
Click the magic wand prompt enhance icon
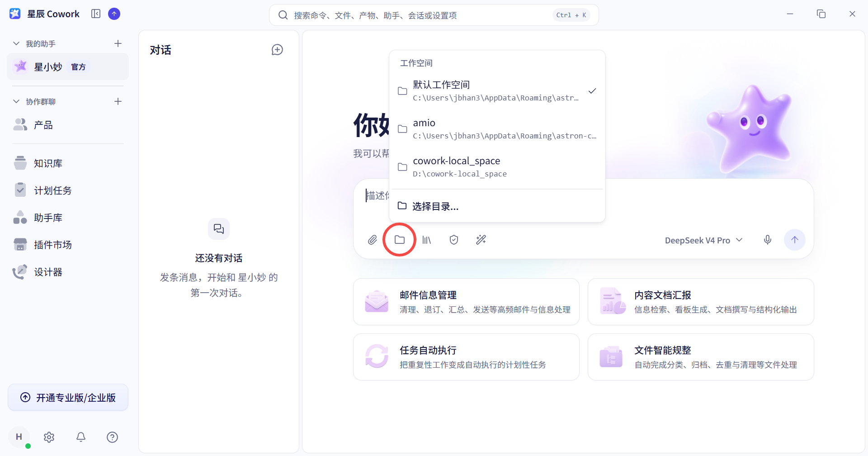[481, 240]
